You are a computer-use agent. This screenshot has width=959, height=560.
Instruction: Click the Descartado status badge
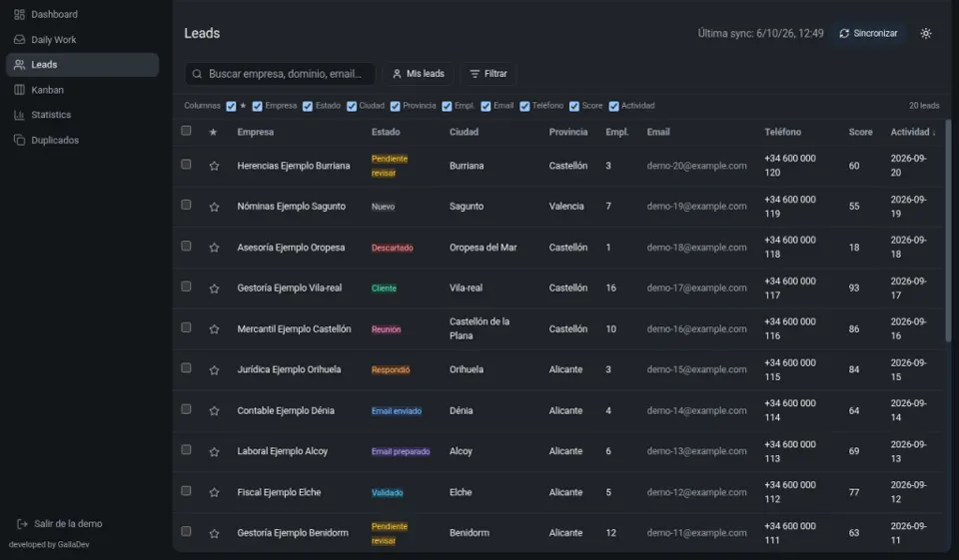click(392, 248)
